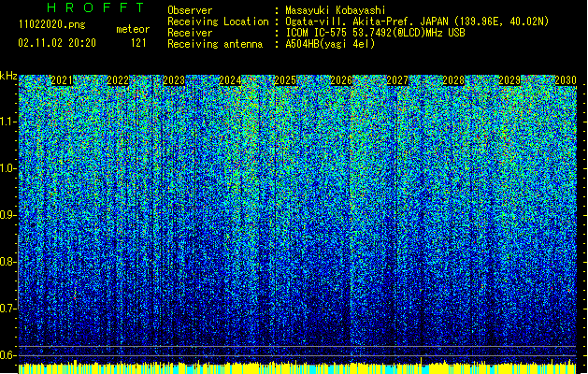
Task: Click the date stamp 02.11.02 20:20
Action: click(x=57, y=43)
